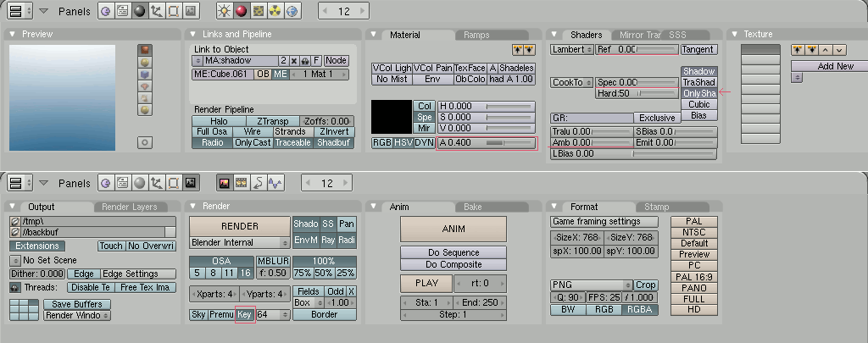Open Lambert diffuse shader dropdown

pyautogui.click(x=572, y=50)
